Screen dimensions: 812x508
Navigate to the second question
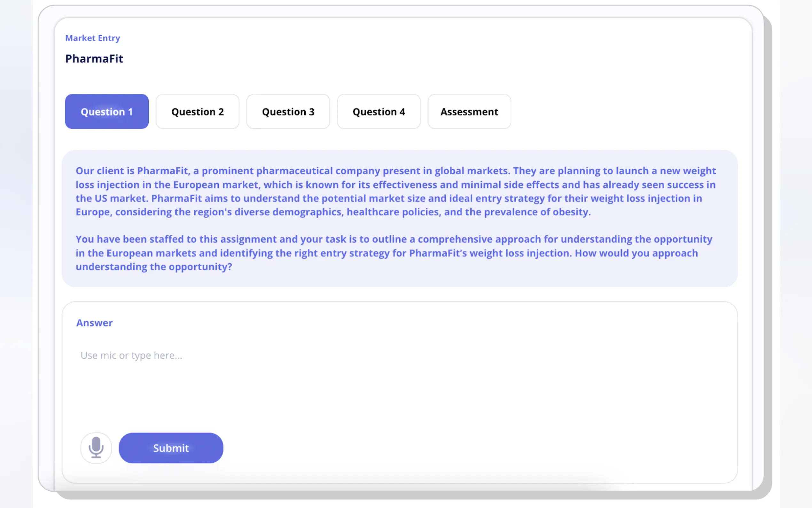(197, 112)
